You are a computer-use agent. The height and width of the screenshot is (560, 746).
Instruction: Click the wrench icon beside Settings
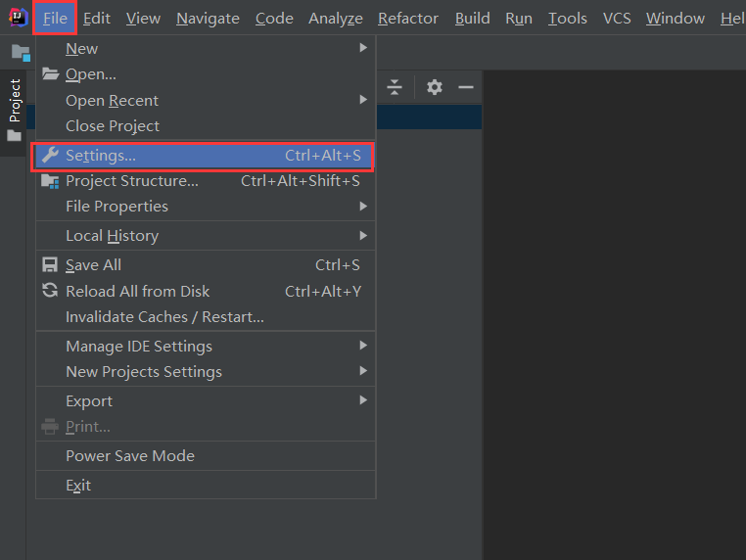(x=50, y=155)
